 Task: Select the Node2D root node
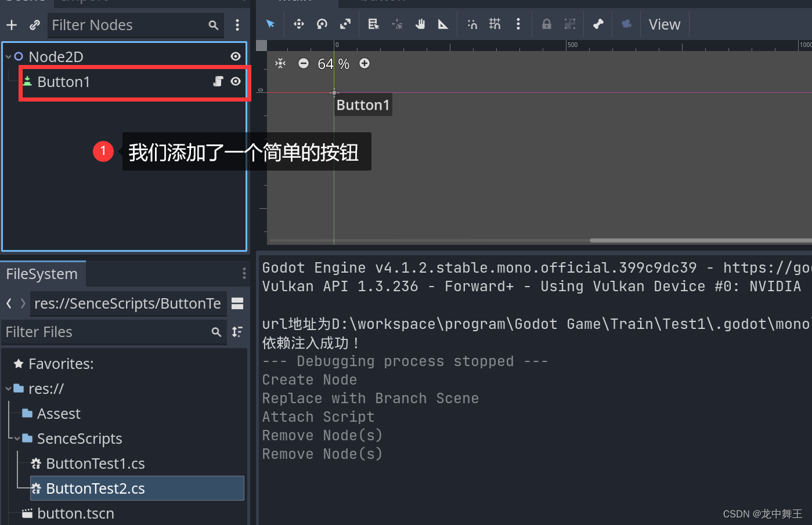56,57
